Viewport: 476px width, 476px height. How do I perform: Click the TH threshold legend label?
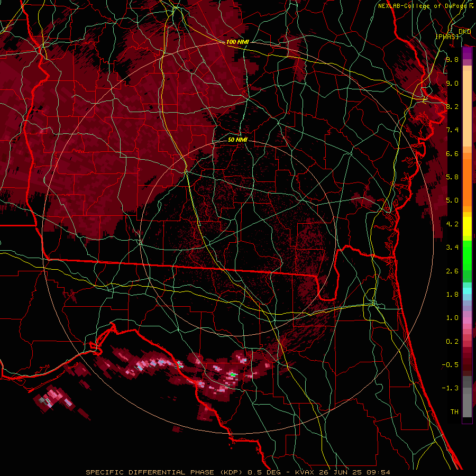454,412
